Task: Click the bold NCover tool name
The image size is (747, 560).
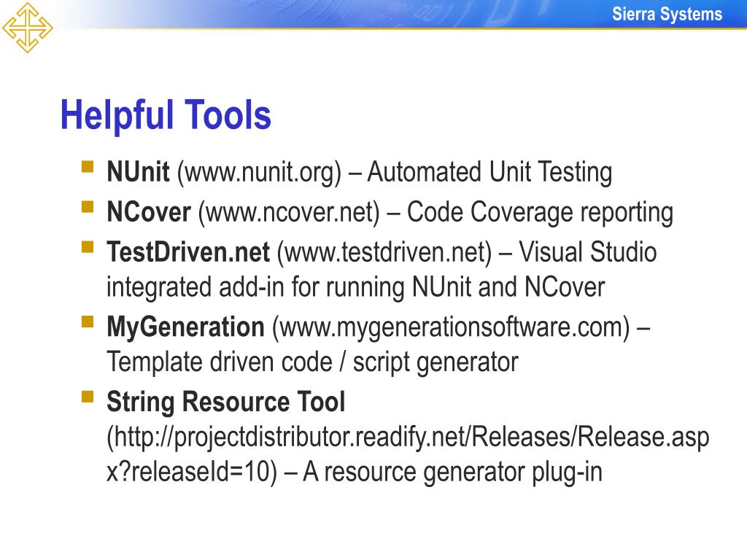Action: (149, 211)
